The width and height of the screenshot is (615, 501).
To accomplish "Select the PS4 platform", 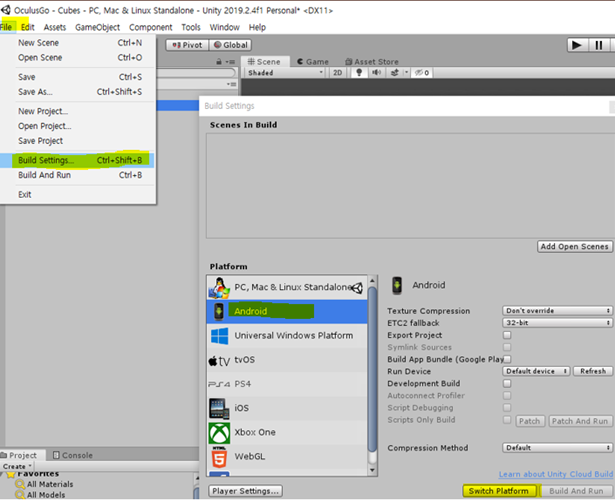I will (287, 384).
